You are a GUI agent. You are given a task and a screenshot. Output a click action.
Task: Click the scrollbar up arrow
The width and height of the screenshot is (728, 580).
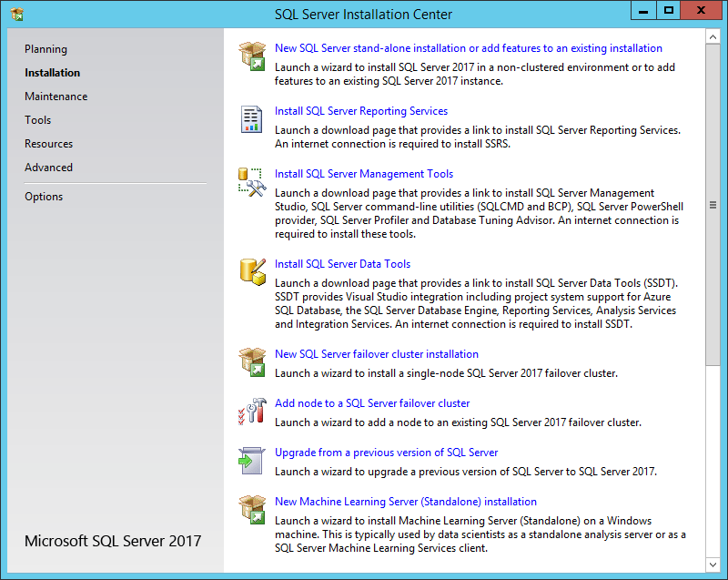(713, 36)
